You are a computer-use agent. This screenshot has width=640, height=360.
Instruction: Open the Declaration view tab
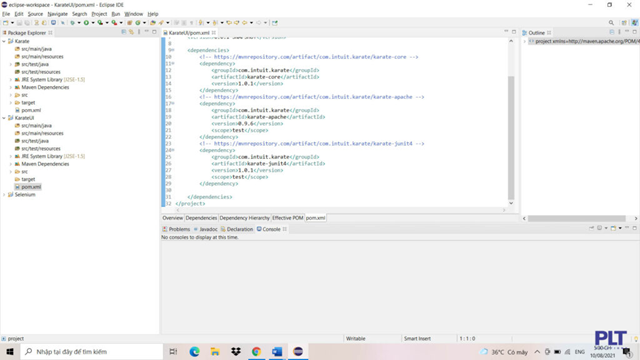point(237,229)
